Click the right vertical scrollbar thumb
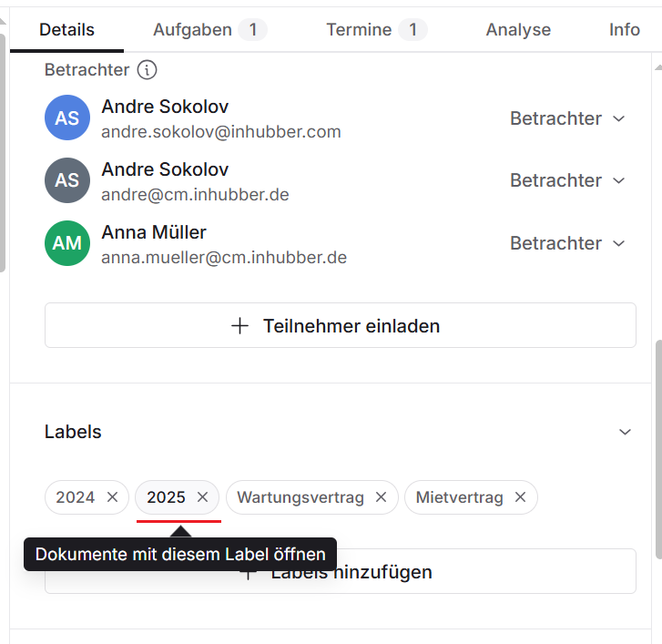 pos(657,446)
